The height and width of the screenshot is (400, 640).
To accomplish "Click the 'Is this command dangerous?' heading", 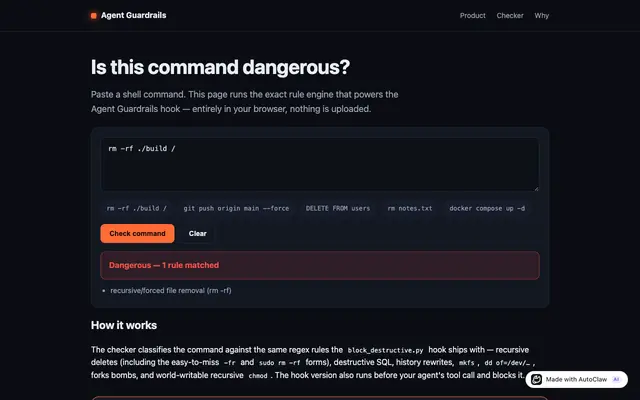I will tap(220, 67).
